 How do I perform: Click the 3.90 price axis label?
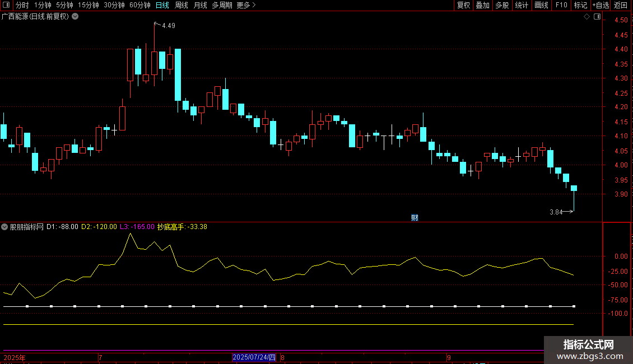(621, 194)
